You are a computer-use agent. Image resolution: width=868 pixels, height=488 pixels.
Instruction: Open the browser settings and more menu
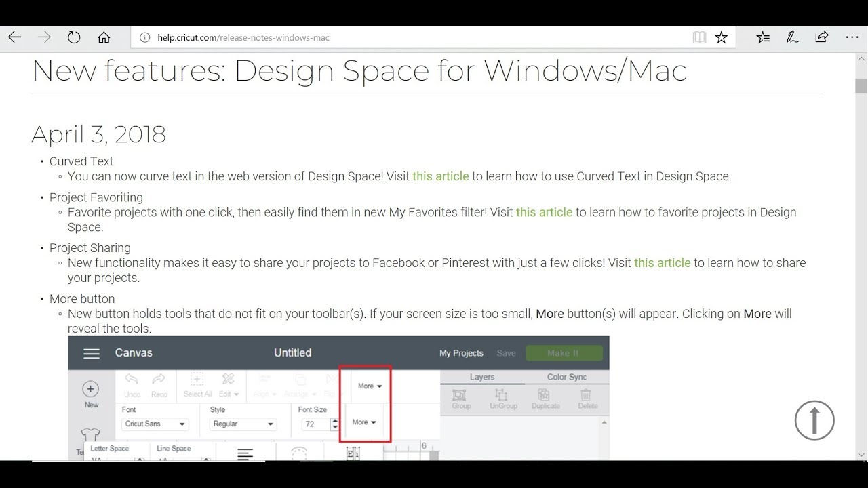tap(852, 37)
